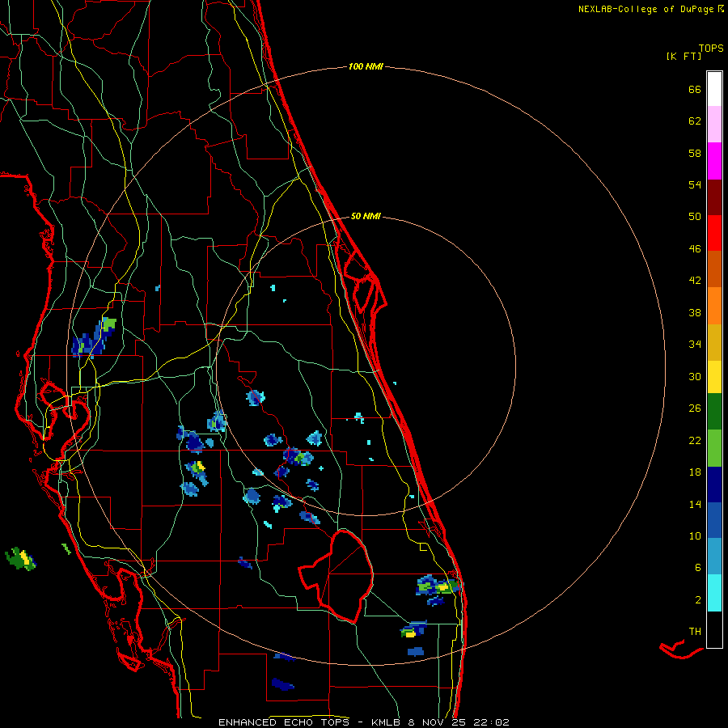Viewport: 728px width, 728px height.
Task: Click the 30 legend value
Action: [695, 376]
